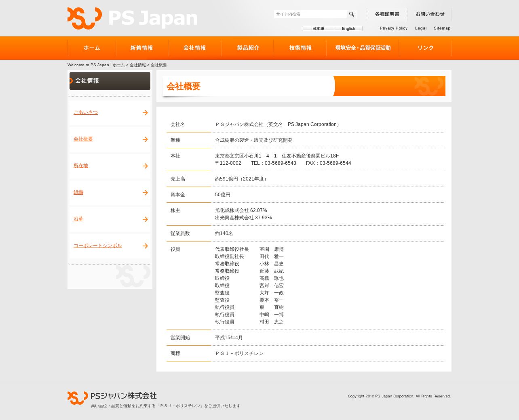This screenshot has height=420, width=519.
Task: Open 会社情報 navigation tab
Action: [194, 48]
